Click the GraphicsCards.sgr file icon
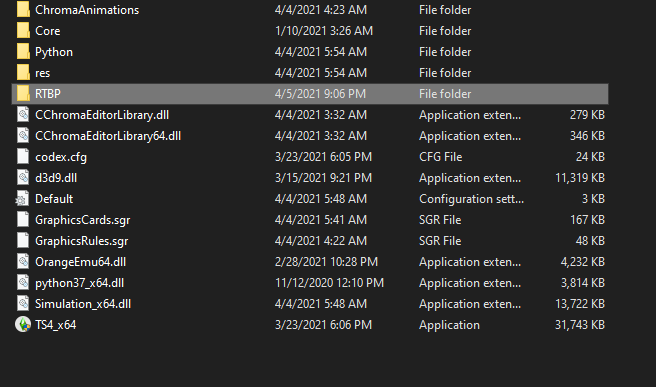The image size is (656, 387). pyautogui.click(x=23, y=220)
